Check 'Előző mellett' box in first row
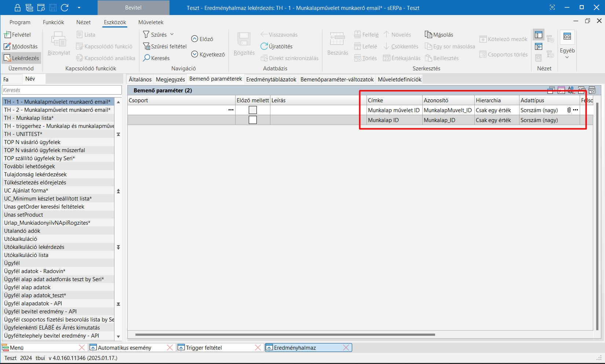 click(x=253, y=110)
